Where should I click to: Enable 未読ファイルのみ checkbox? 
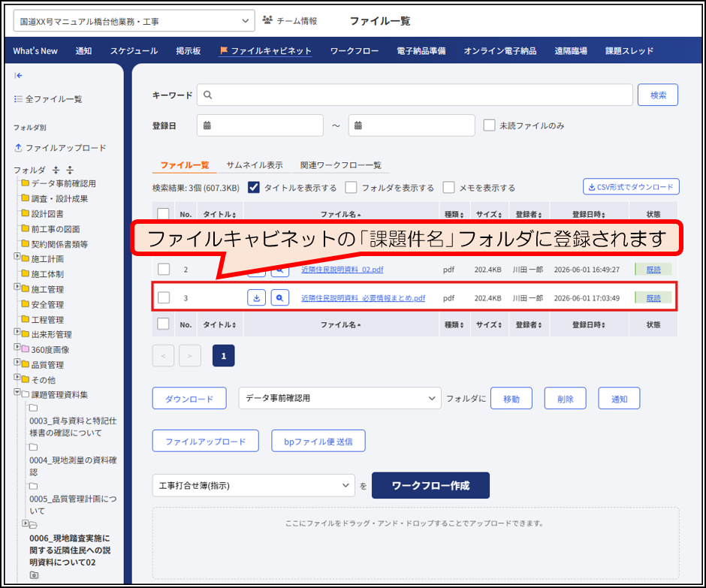click(489, 125)
